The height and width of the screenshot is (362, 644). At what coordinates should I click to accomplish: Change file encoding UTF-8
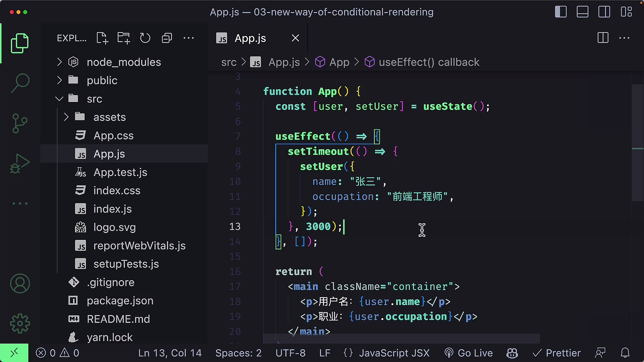point(290,353)
